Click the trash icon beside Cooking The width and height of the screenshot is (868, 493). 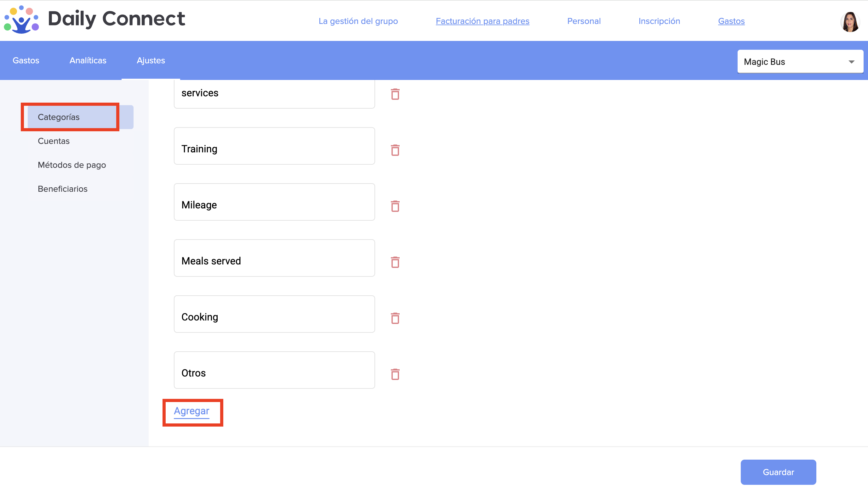[395, 318]
